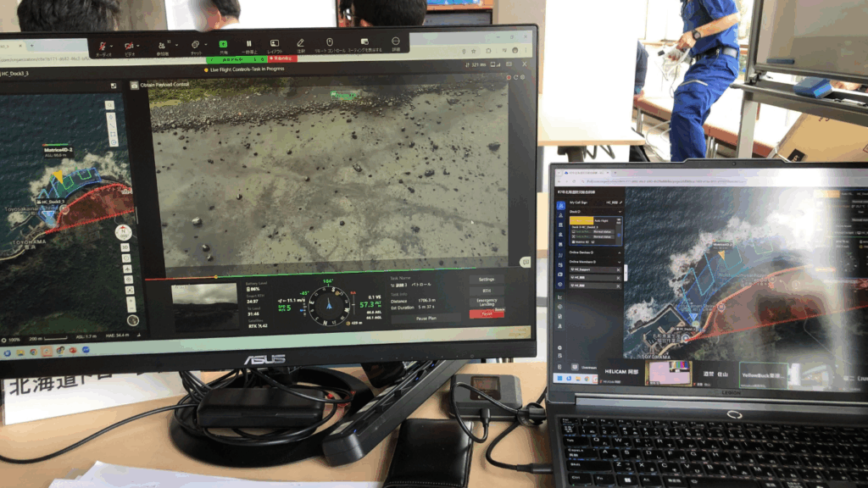Select the HELICAM participant tile on laptop
Viewport: 868px width, 488px height.
[621, 374]
